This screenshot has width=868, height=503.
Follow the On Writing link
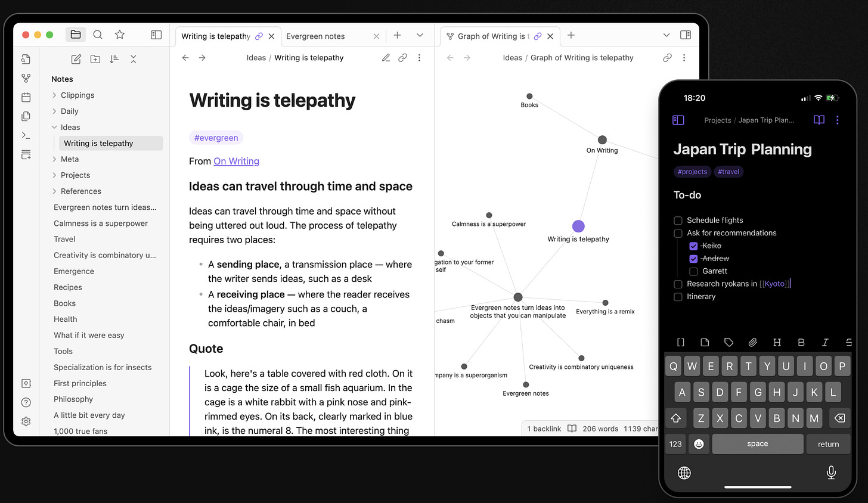click(x=236, y=161)
